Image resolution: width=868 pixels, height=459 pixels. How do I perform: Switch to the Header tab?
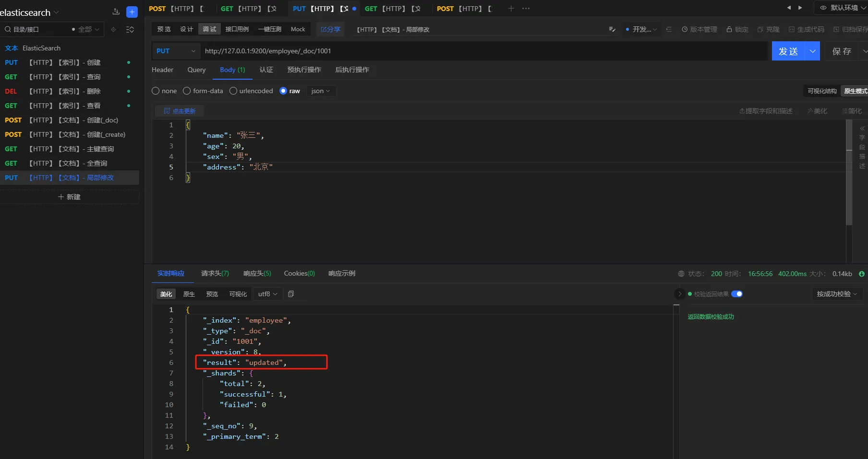pyautogui.click(x=162, y=70)
